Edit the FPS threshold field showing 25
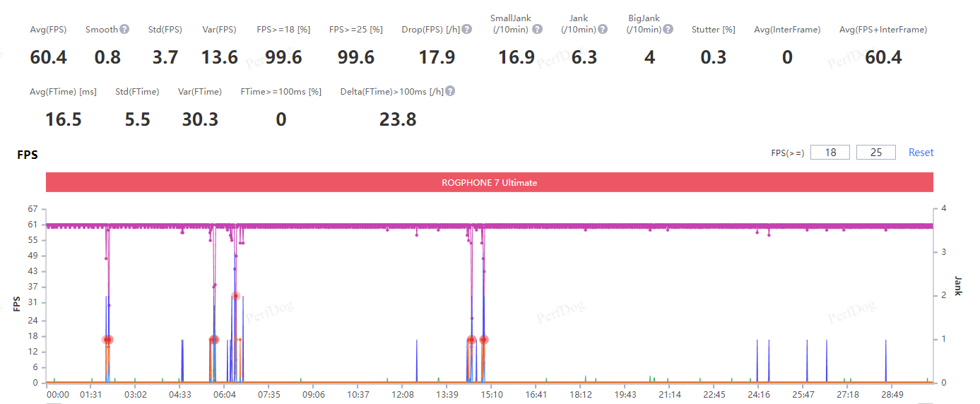 click(876, 153)
